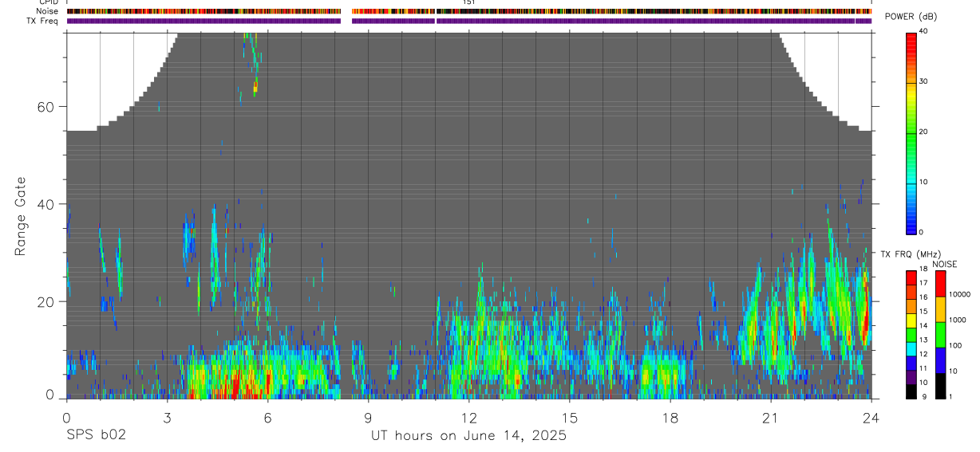Click the x-axis tick label 18
Image resolution: width=980 pixels, height=452 pixels.
[670, 418]
